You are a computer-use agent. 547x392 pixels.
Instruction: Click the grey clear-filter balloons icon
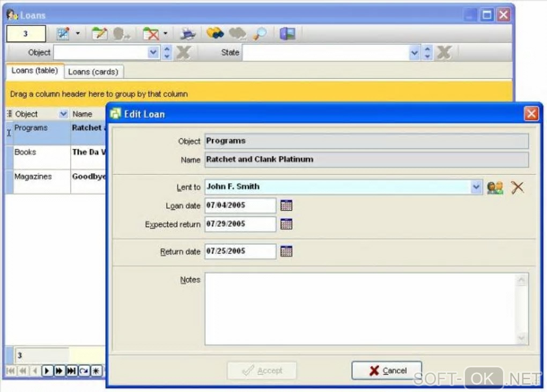click(x=238, y=33)
